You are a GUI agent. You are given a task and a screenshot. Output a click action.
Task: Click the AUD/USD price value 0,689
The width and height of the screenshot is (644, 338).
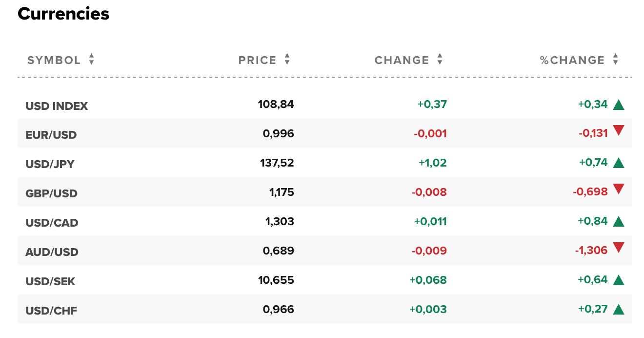pyautogui.click(x=278, y=251)
